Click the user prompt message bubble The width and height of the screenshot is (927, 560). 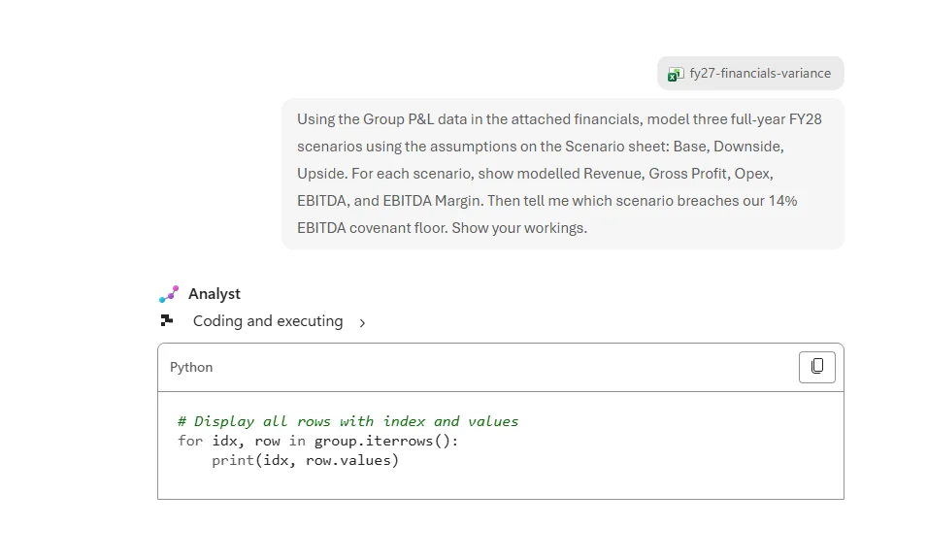coord(562,174)
